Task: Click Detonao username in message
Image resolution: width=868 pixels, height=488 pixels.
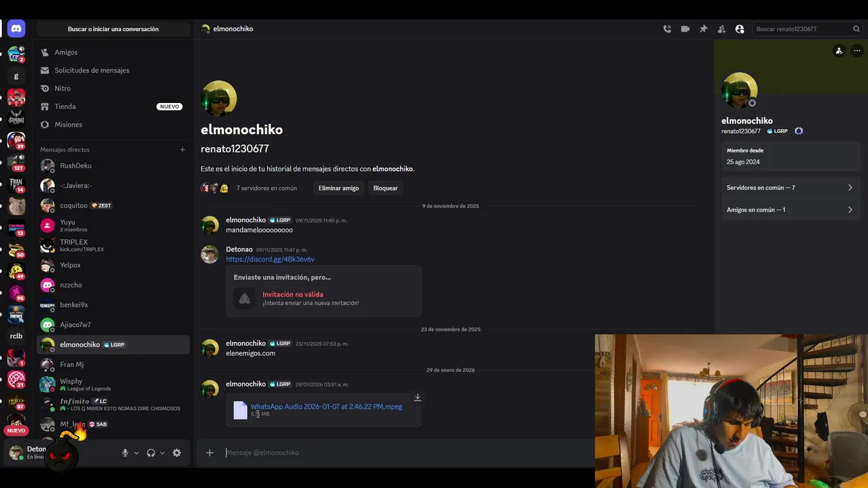Action: 239,249
